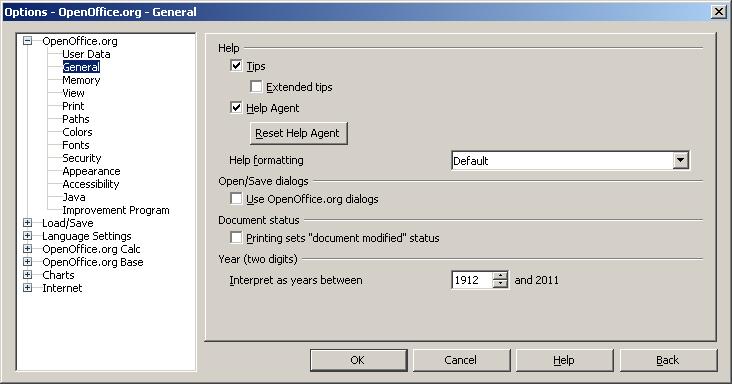
Task: Expand the OpenOffice.org Base node
Action: click(x=28, y=262)
